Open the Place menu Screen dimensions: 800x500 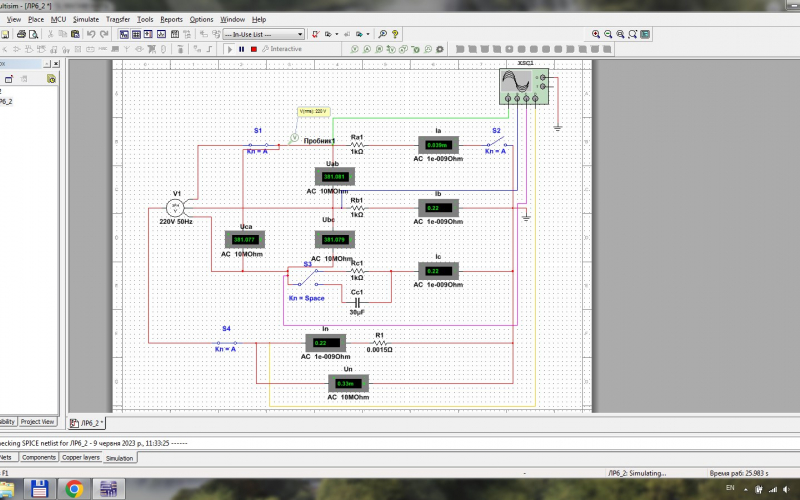pyautogui.click(x=36, y=19)
